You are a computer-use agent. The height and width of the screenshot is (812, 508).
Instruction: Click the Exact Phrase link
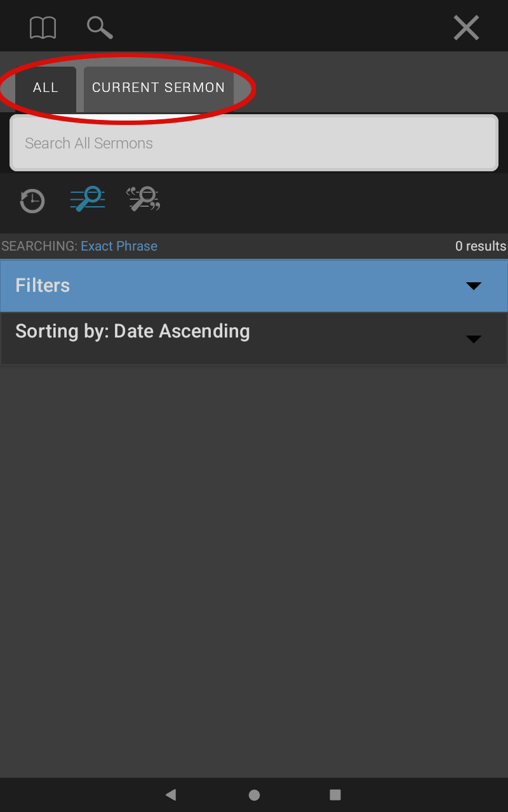(x=119, y=246)
